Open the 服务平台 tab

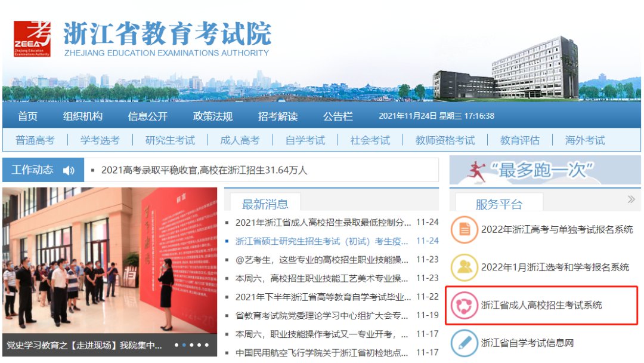499,204
